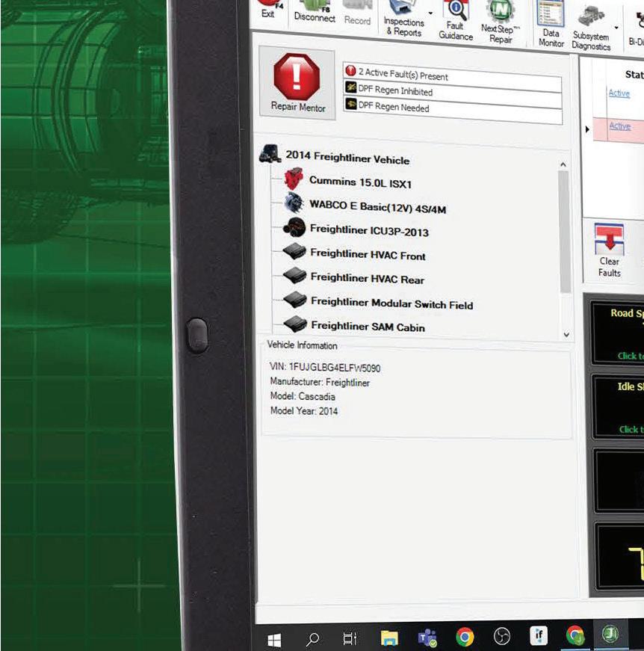The image size is (644, 651).
Task: Open Data Monitor
Action: pyautogui.click(x=551, y=24)
